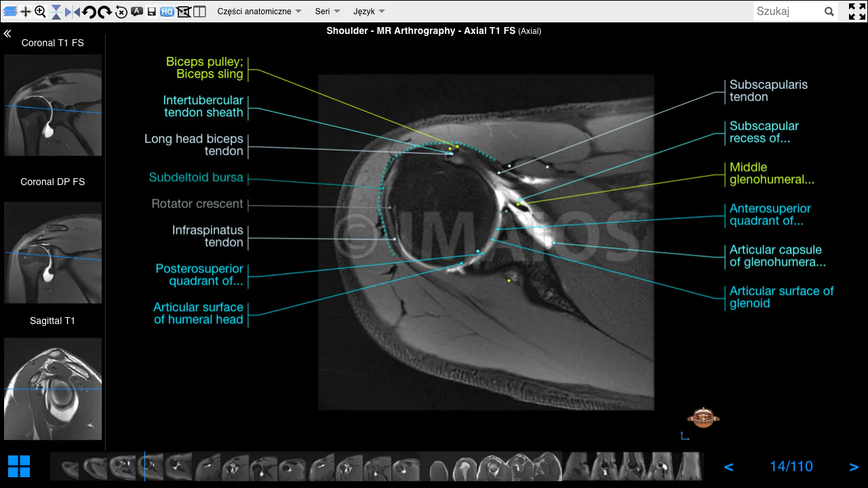The height and width of the screenshot is (488, 868).
Task: Toggle annotation labels with the A icon
Action: click(138, 11)
